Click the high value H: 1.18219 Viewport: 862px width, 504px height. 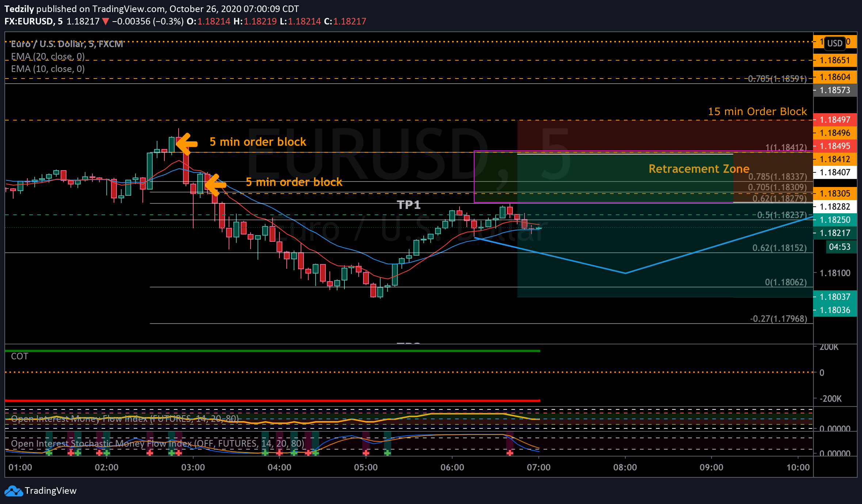coord(255,21)
